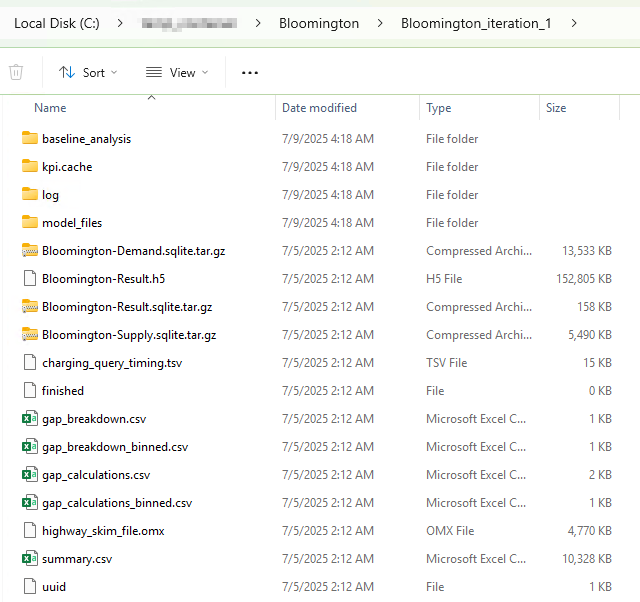Click the finished file icon

point(30,390)
